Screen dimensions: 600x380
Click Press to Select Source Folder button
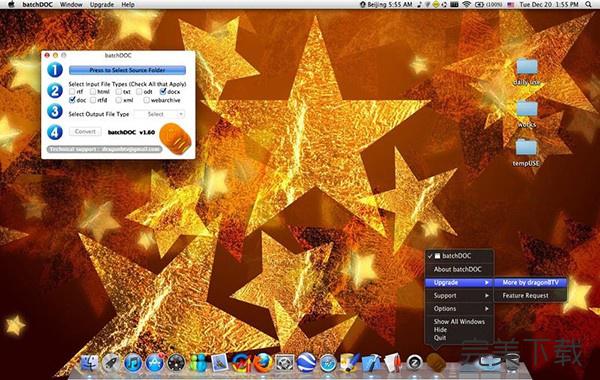[127, 70]
